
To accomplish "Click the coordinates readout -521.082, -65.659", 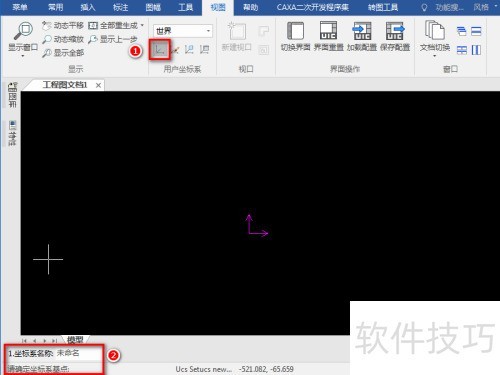I will (x=266, y=369).
